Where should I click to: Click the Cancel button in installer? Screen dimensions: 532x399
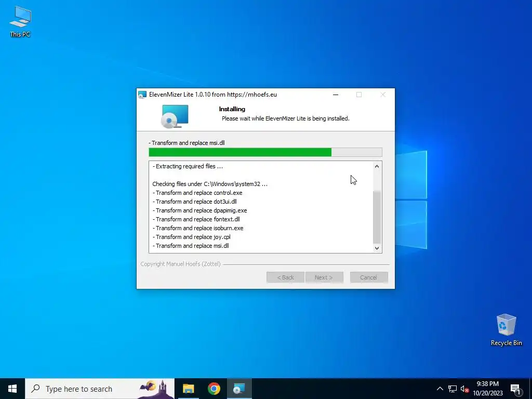coord(369,277)
